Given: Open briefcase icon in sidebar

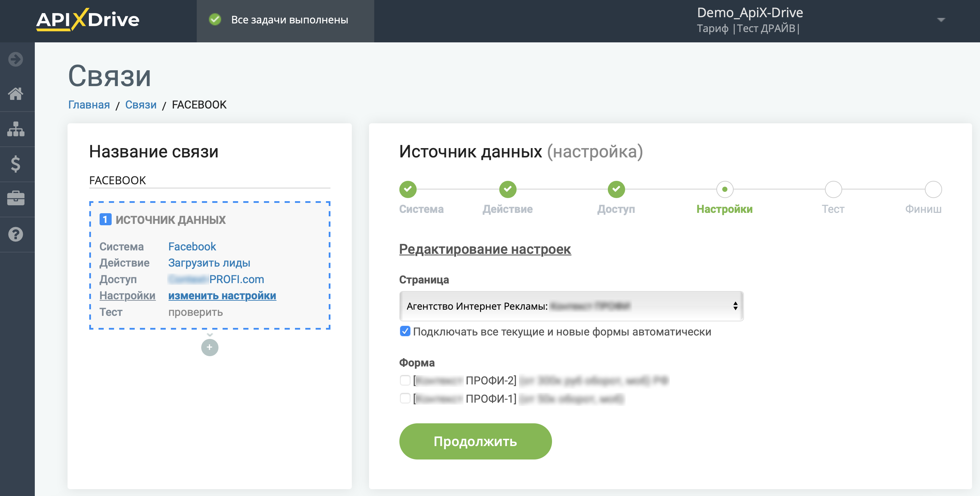Looking at the screenshot, I should pos(16,198).
